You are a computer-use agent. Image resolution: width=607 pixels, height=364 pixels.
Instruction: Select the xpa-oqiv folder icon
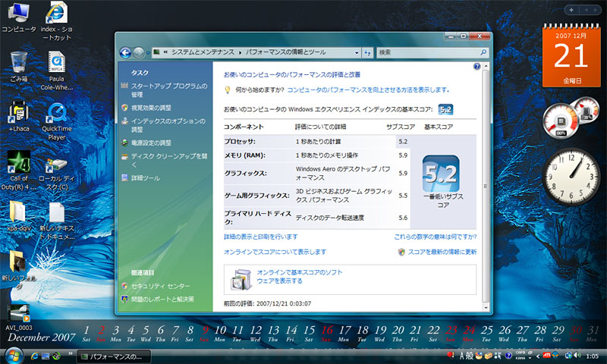18,217
